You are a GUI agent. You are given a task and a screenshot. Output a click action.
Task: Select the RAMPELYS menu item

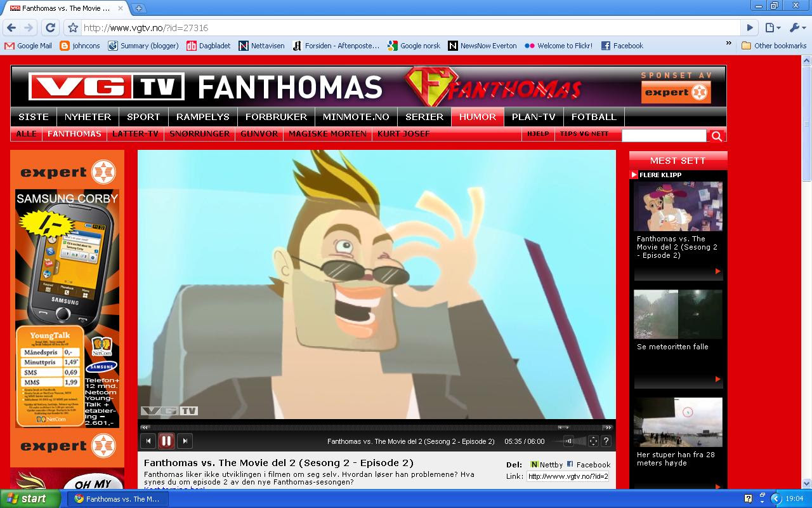[202, 117]
